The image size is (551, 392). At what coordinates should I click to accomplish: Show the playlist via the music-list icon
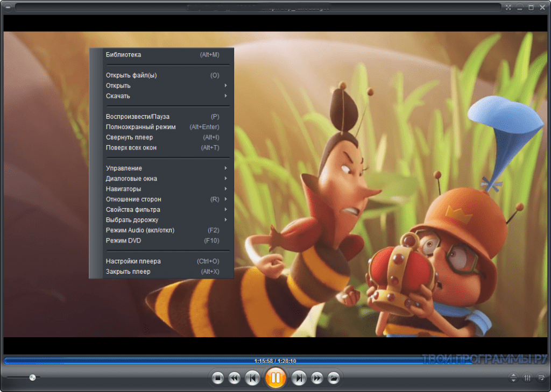coord(542,378)
